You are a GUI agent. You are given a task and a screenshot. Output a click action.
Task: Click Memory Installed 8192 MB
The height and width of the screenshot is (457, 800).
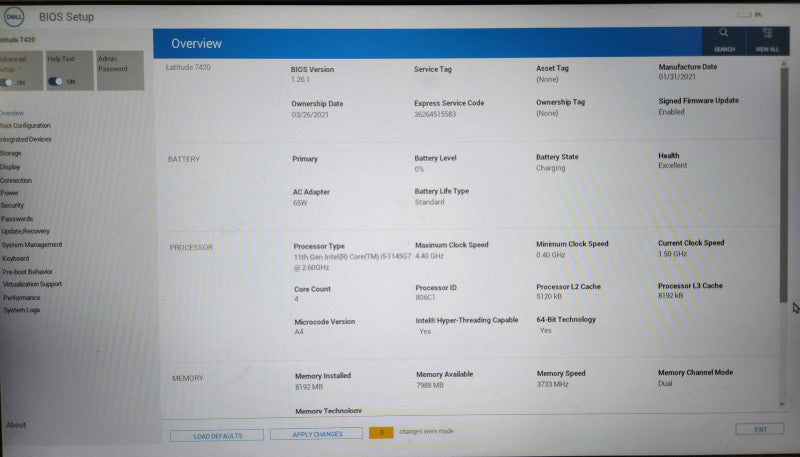pyautogui.click(x=309, y=387)
